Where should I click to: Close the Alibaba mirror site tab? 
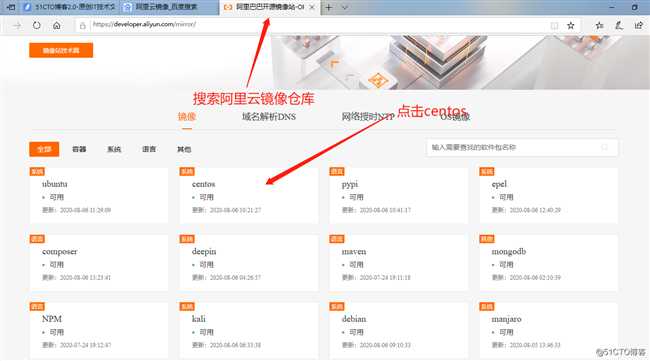pos(312,7)
